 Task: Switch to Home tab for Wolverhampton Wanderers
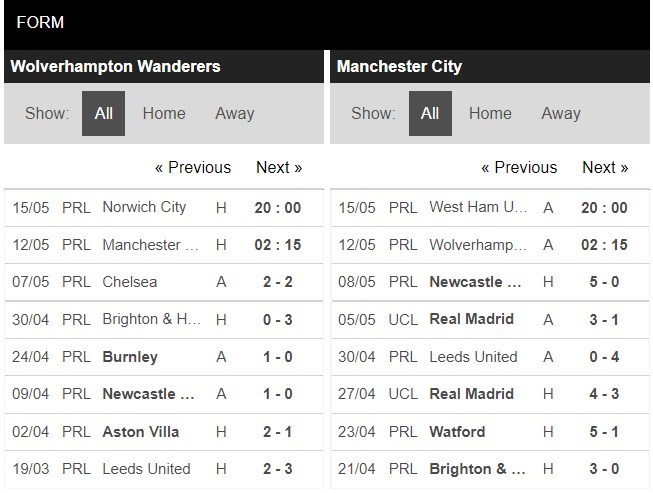(164, 114)
